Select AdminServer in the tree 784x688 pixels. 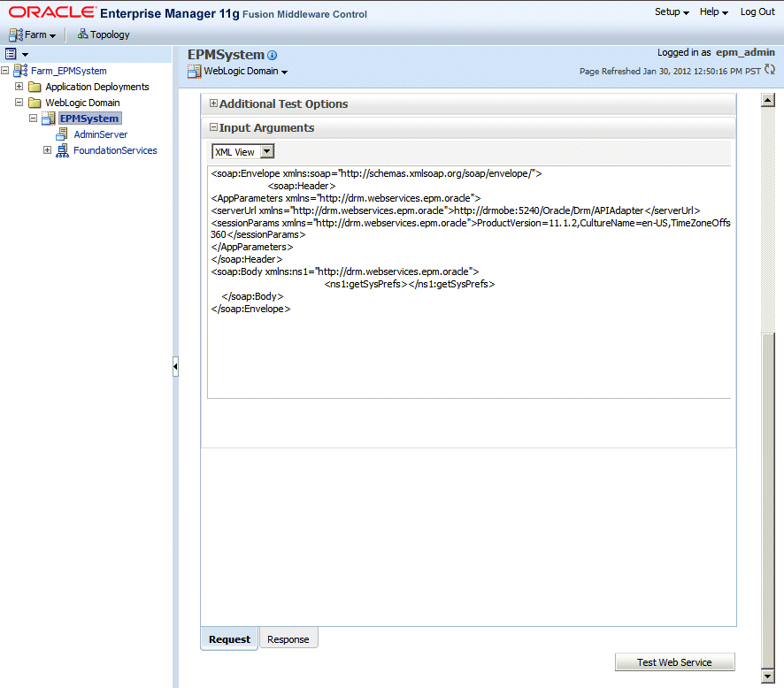pos(101,134)
